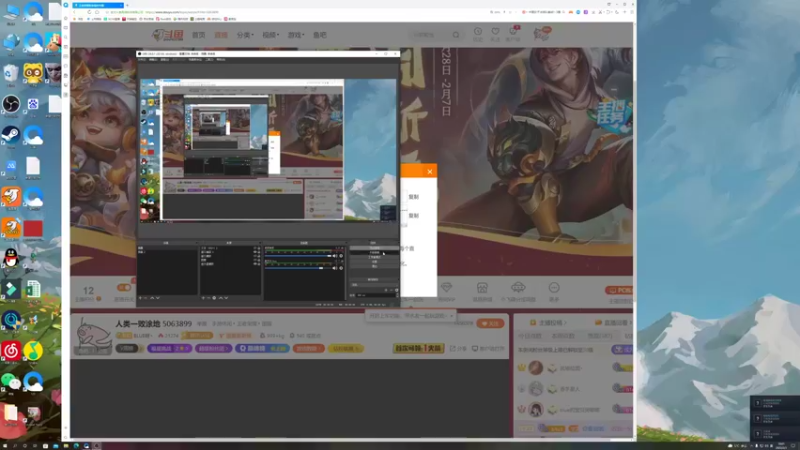The height and width of the screenshot is (450, 800).
Task: Open the first OBS menu bar item 文件
Action: [x=142, y=60]
